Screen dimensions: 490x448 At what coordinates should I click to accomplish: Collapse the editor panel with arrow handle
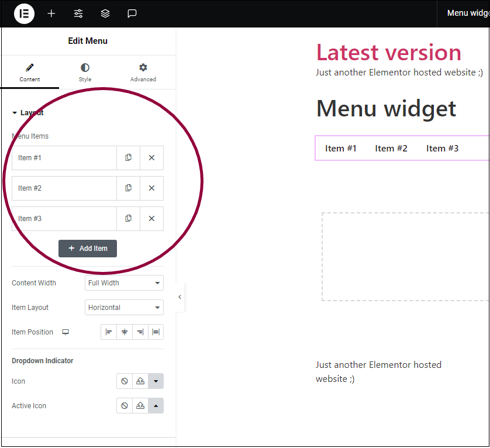(x=180, y=297)
